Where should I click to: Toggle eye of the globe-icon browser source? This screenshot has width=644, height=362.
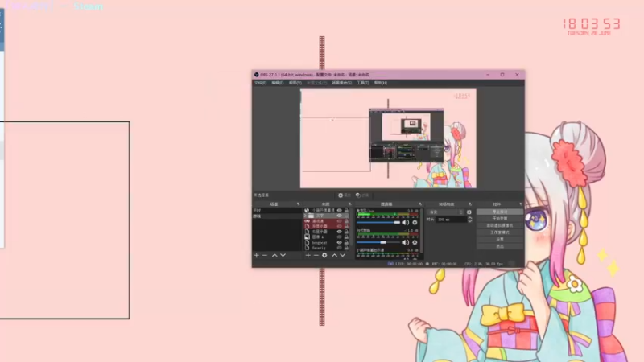(339, 210)
